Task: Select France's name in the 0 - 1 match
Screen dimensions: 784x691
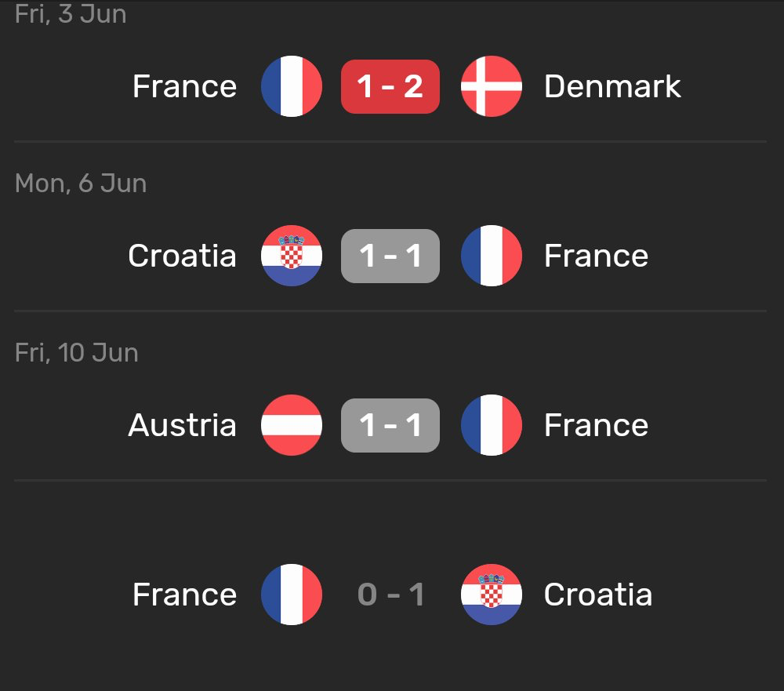Action: tap(184, 595)
